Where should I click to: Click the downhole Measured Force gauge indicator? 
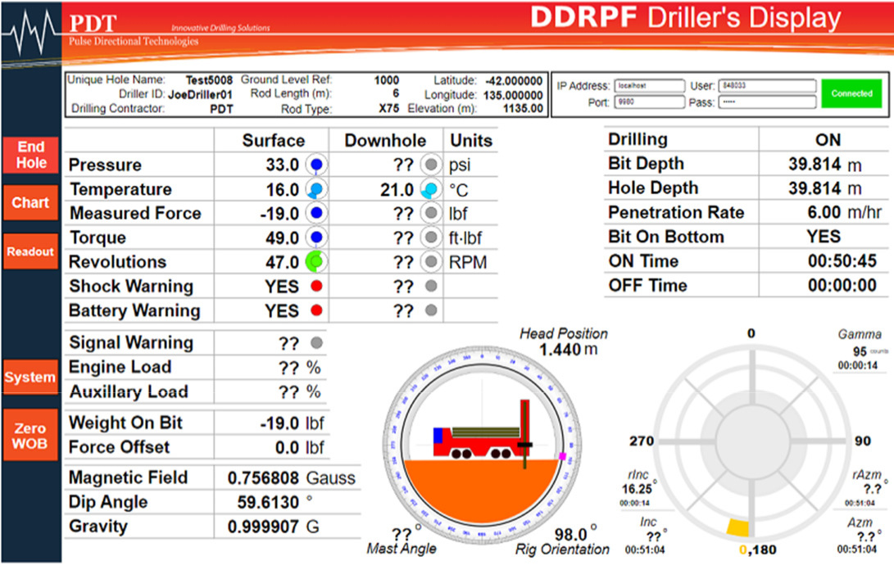pyautogui.click(x=432, y=213)
